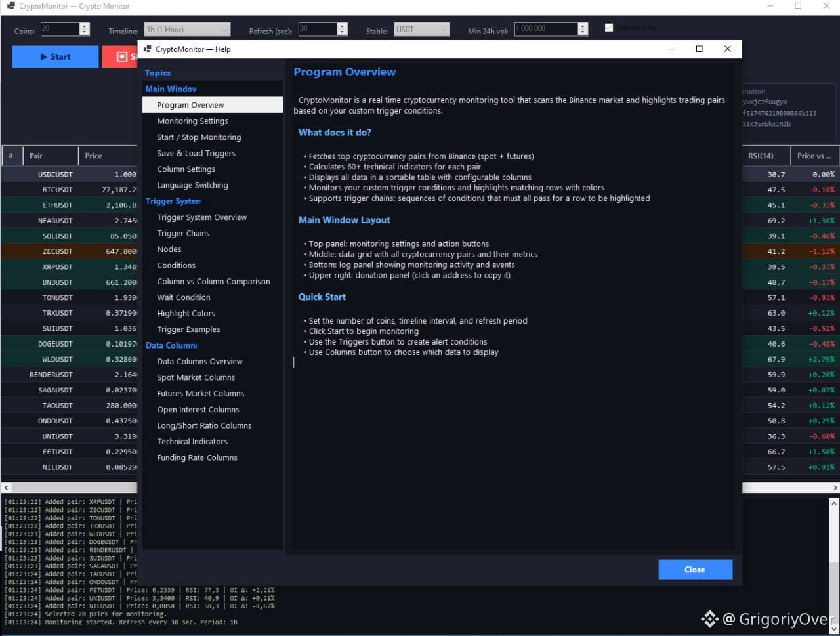Increase Min 24h vol with the up arrow
840x636 pixels.
point(583,26)
